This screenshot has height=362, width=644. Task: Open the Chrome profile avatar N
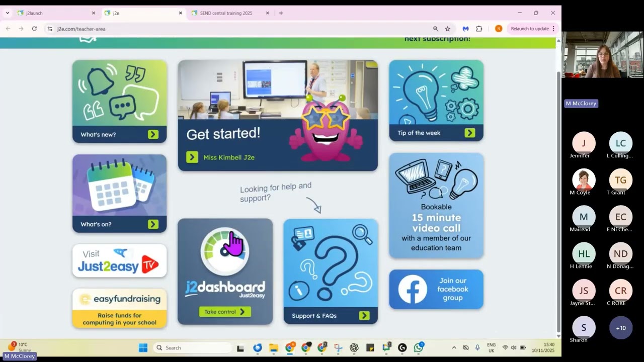point(499,29)
